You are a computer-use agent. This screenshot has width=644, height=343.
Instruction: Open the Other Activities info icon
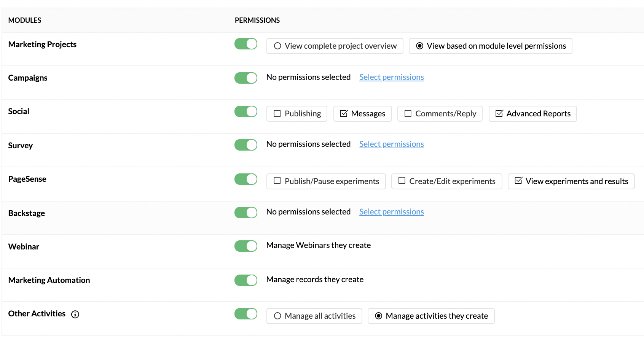click(75, 314)
